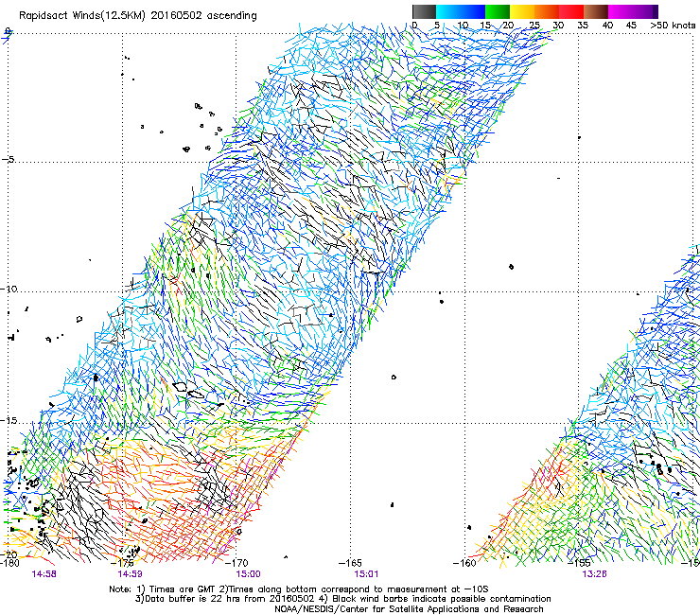Click the '14:58' swath time label

click(44, 574)
